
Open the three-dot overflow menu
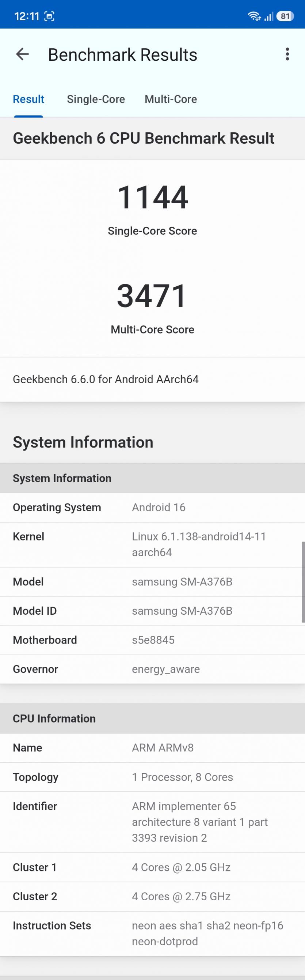pyautogui.click(x=287, y=54)
